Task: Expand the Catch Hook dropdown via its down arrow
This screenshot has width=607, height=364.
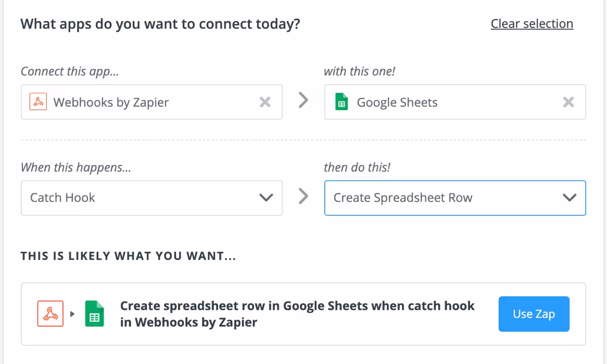Action: point(266,198)
